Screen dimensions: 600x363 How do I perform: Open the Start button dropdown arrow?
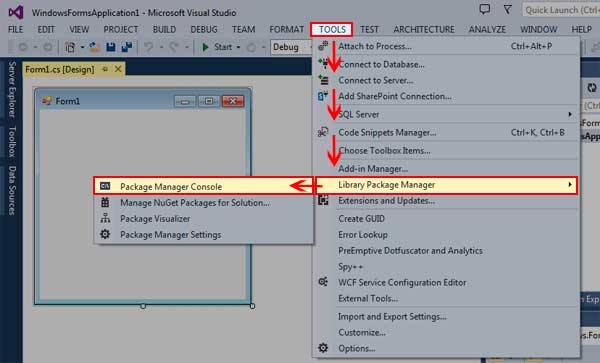click(238, 47)
